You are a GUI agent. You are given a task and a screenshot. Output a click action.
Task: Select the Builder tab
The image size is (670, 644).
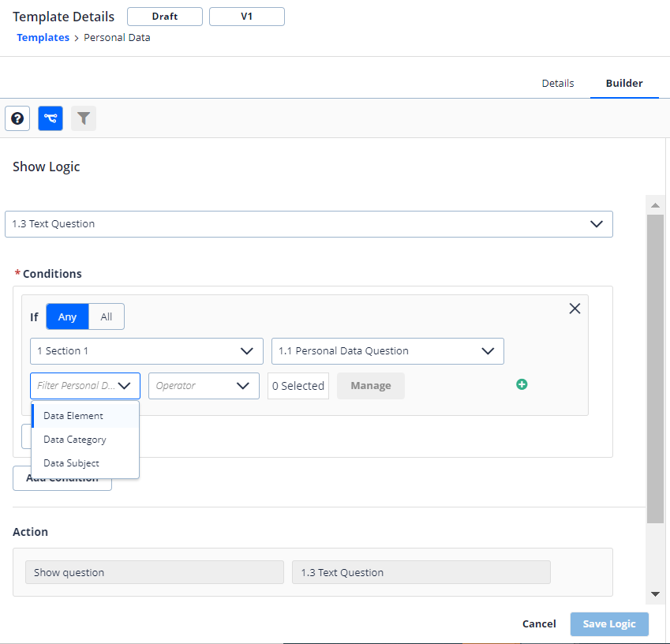[624, 83]
